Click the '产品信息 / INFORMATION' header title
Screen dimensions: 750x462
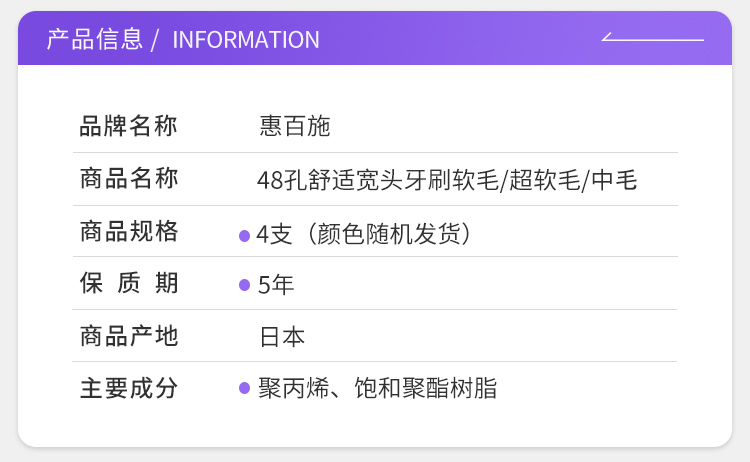[183, 39]
